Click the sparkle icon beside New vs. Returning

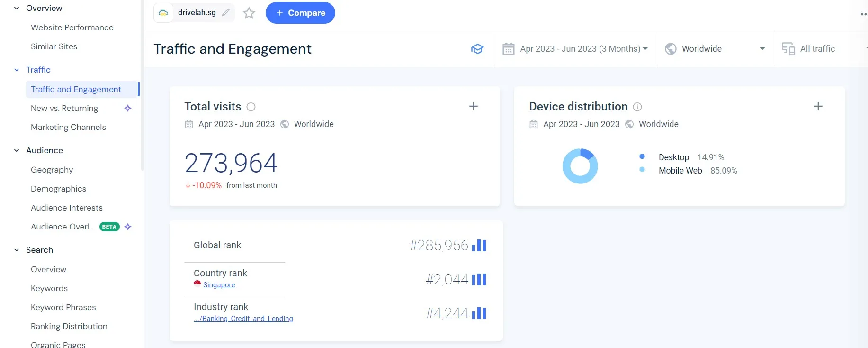tap(128, 108)
